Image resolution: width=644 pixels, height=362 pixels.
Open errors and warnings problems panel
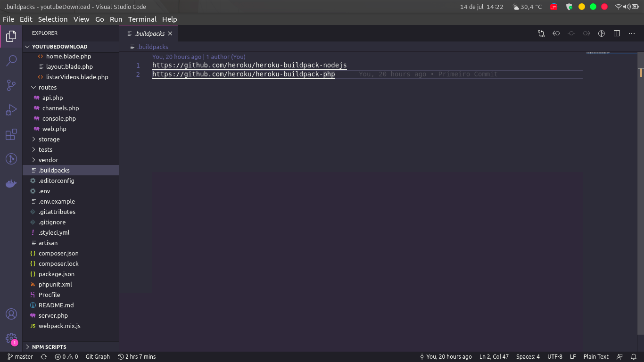click(x=66, y=357)
